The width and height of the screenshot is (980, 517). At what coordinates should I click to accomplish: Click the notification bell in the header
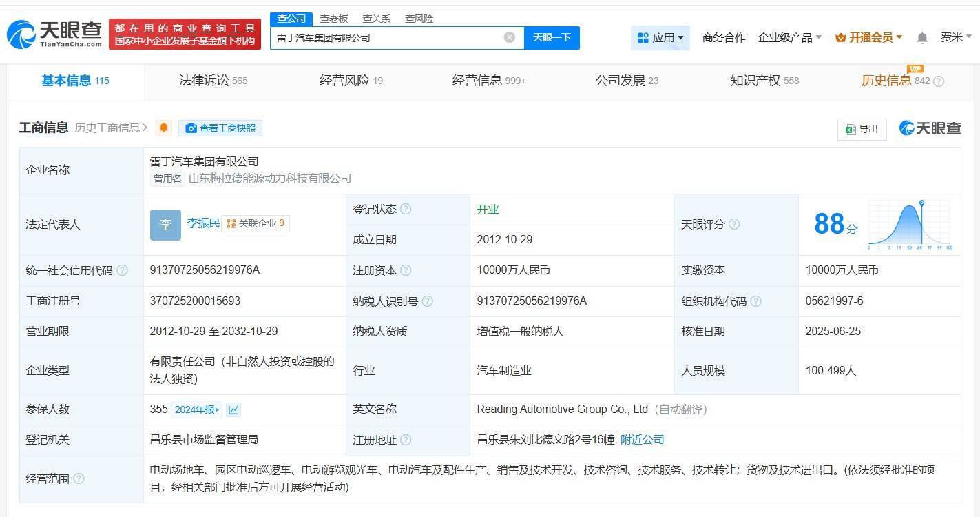(x=922, y=37)
